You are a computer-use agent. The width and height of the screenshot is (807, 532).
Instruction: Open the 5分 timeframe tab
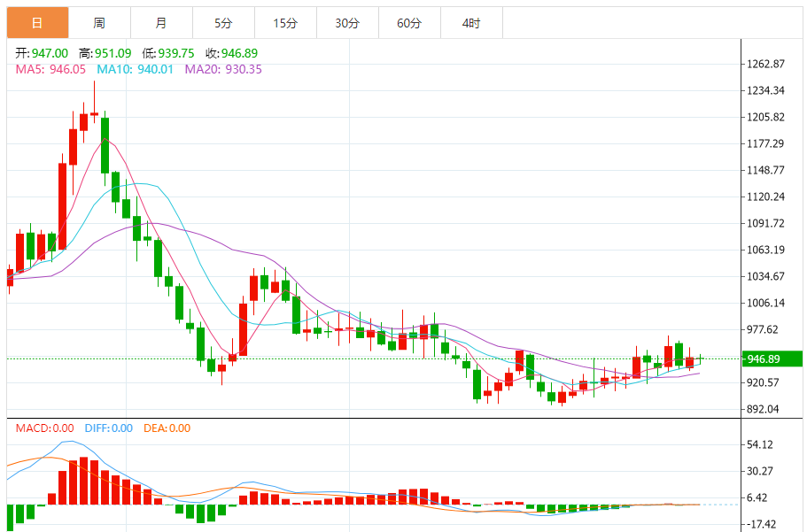(223, 23)
